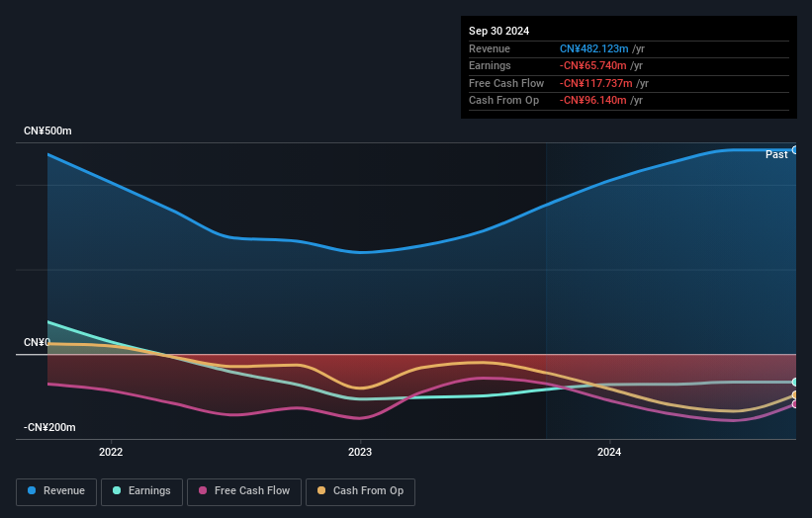812x518 pixels.
Task: Toggle the Cash From Op legend button
Action: [360, 491]
